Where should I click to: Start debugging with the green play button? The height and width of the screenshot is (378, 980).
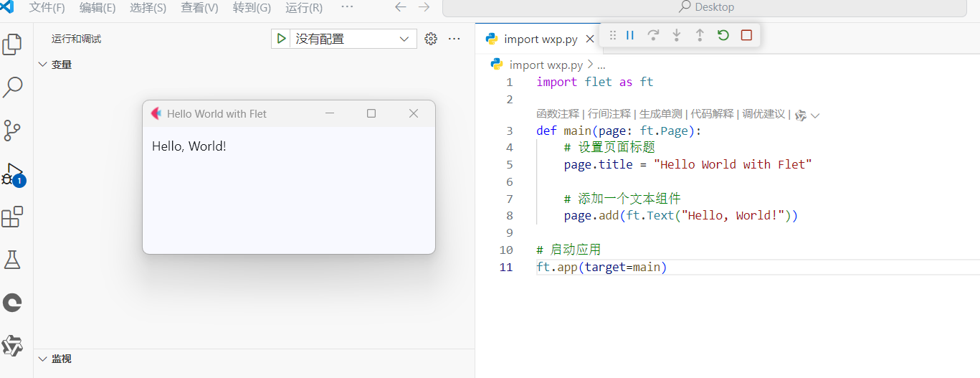click(x=282, y=39)
